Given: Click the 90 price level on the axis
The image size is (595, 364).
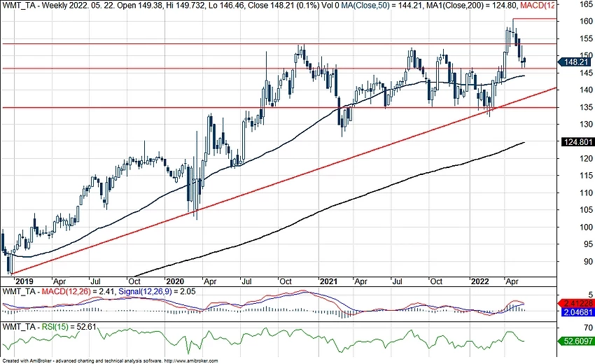Looking at the screenshot, I should click(x=588, y=261).
